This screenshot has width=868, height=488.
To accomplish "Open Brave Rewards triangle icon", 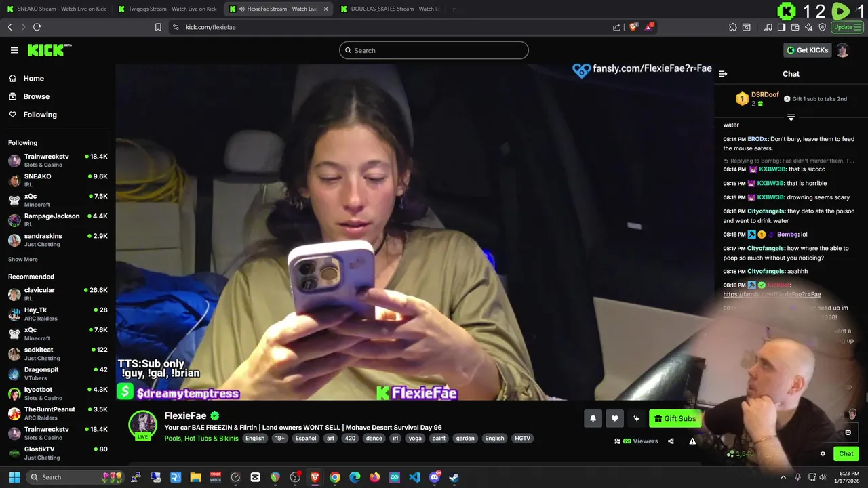I will pos(649,27).
